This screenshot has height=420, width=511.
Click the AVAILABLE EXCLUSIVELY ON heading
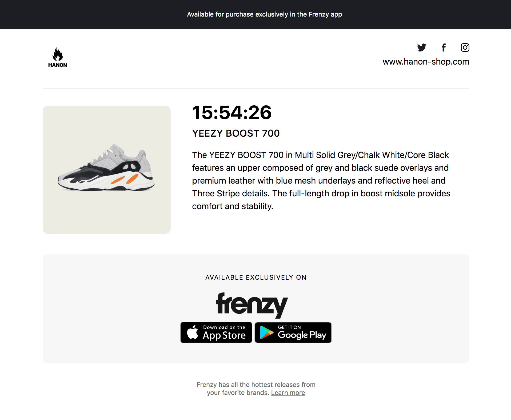(x=256, y=278)
